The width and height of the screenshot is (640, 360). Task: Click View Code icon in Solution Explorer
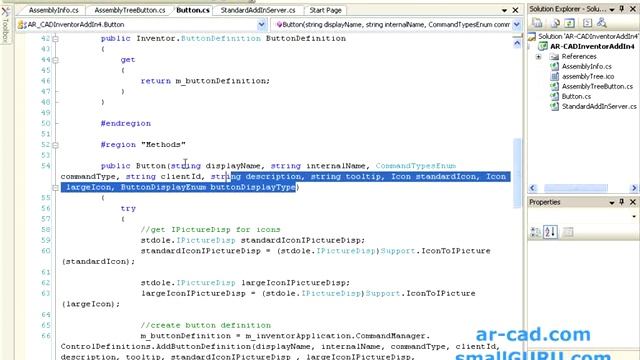587,23
